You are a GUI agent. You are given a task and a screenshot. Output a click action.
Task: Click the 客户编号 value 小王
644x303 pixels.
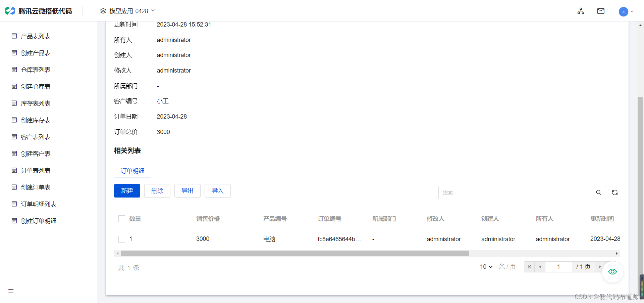(x=163, y=101)
